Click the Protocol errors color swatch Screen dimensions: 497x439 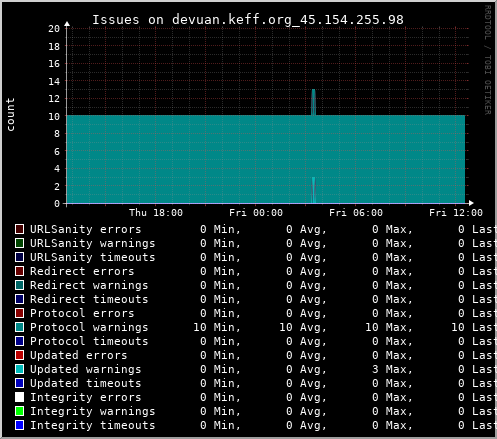tap(19, 313)
